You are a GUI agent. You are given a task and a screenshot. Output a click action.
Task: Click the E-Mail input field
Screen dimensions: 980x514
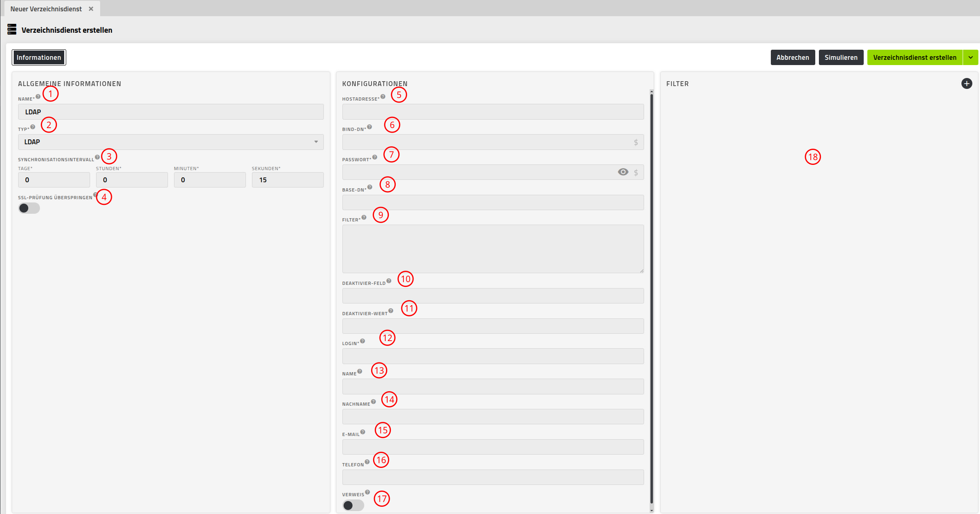coord(493,447)
